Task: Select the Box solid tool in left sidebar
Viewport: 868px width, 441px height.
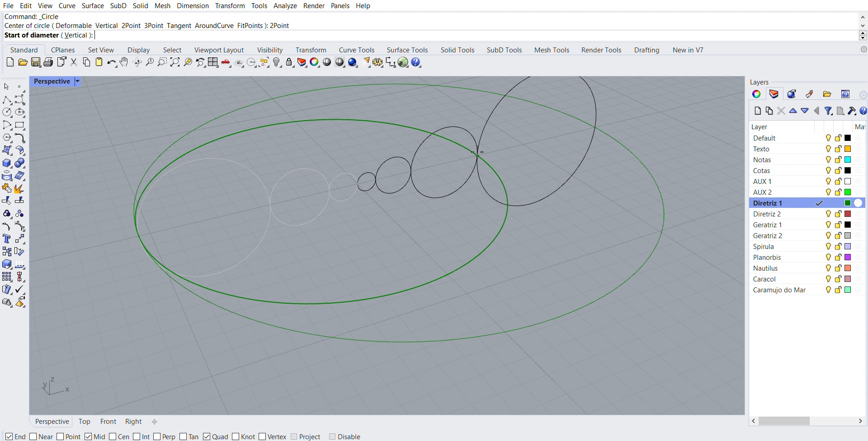Action: (x=7, y=163)
